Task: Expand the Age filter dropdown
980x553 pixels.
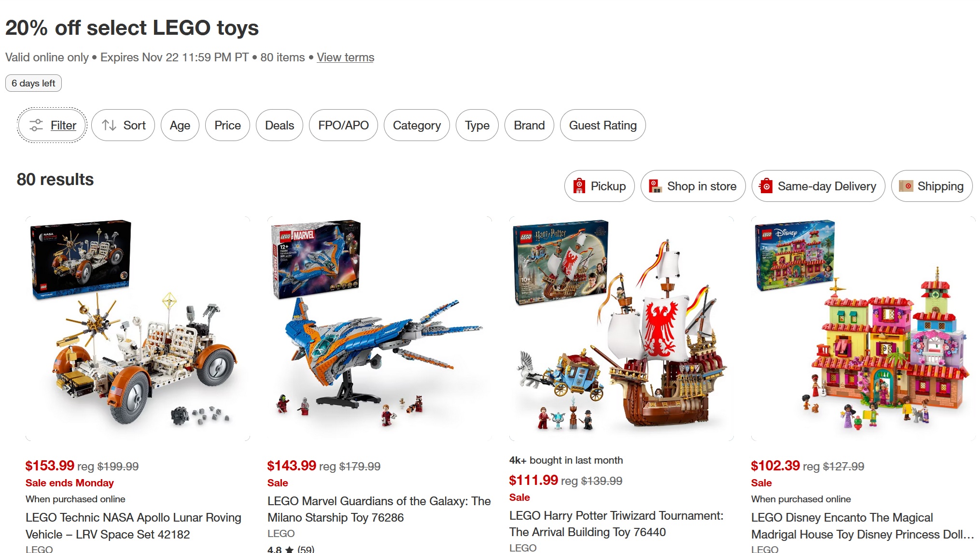Action: [x=180, y=126]
